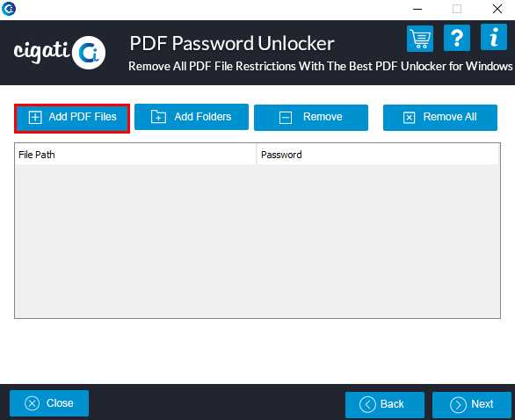This screenshot has width=515, height=420.
Task: Click Add PDF Files button
Action: pos(72,119)
